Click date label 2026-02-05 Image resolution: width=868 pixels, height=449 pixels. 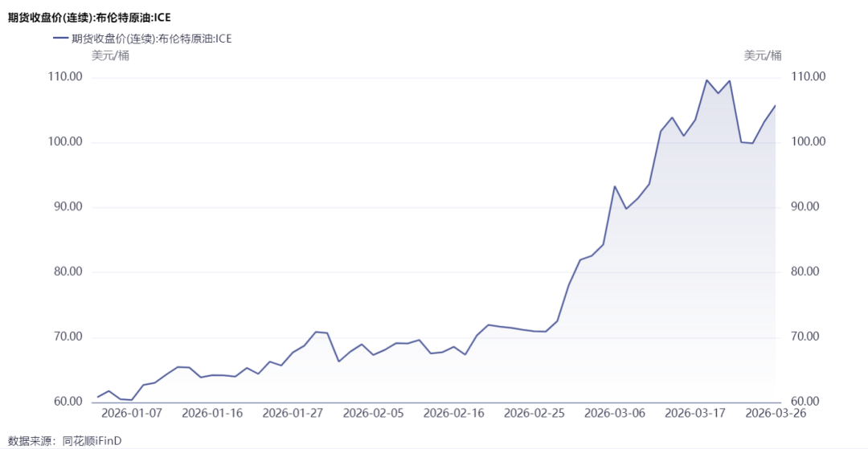[373, 414]
